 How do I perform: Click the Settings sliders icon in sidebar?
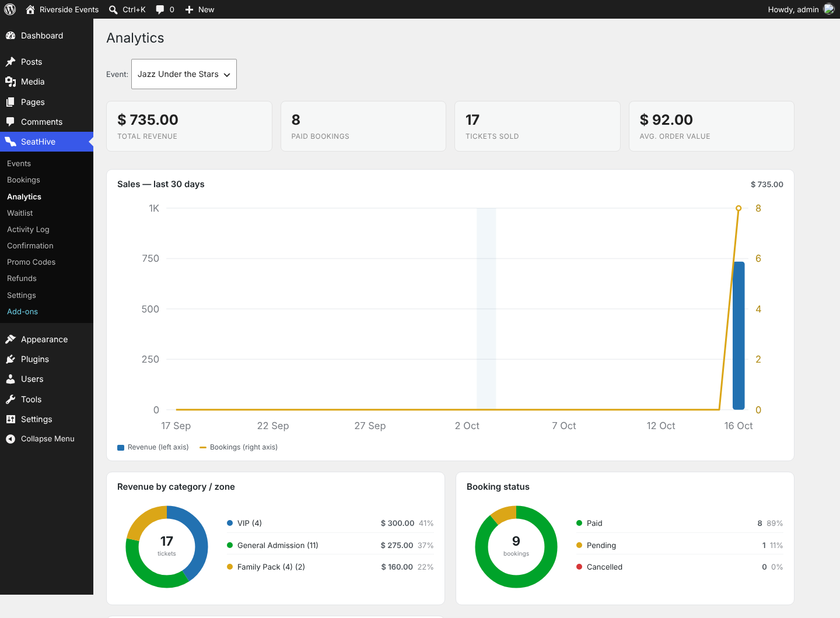pos(10,419)
